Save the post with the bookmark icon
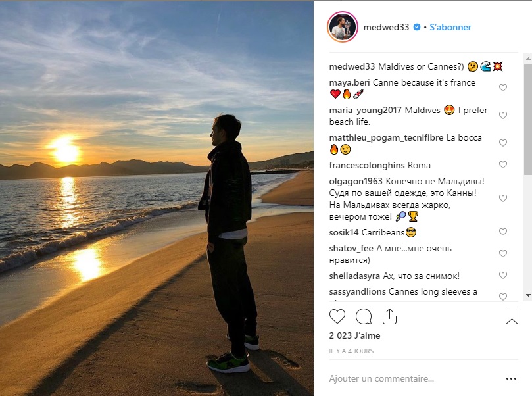 512,316
